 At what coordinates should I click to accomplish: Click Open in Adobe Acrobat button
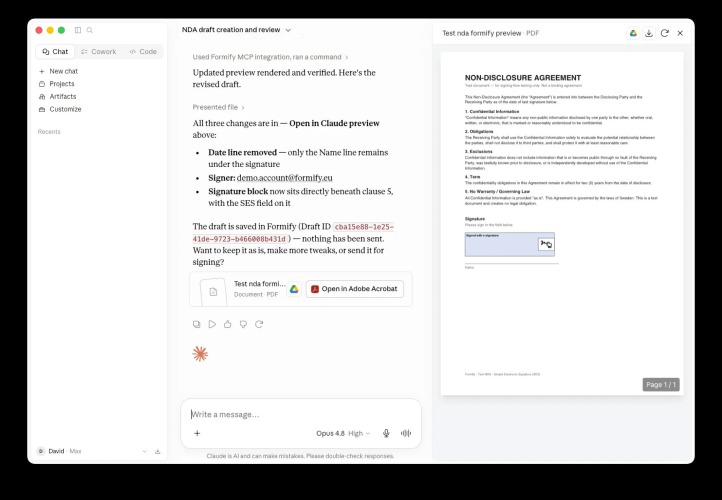tap(355, 289)
